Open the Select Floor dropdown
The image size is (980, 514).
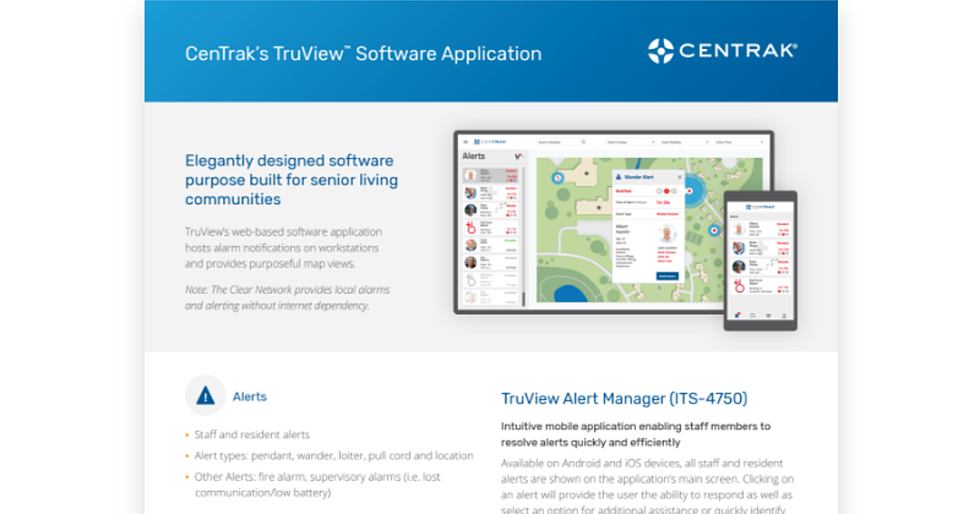click(x=741, y=142)
